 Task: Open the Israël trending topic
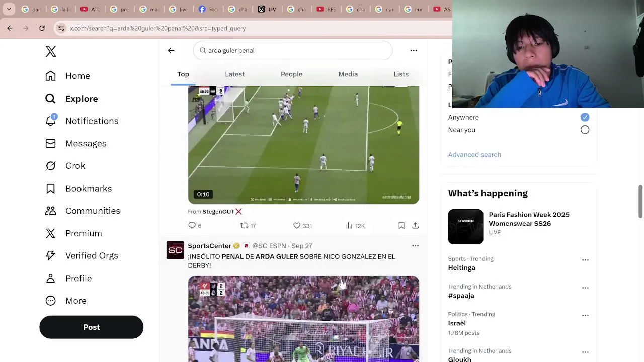pyautogui.click(x=457, y=323)
